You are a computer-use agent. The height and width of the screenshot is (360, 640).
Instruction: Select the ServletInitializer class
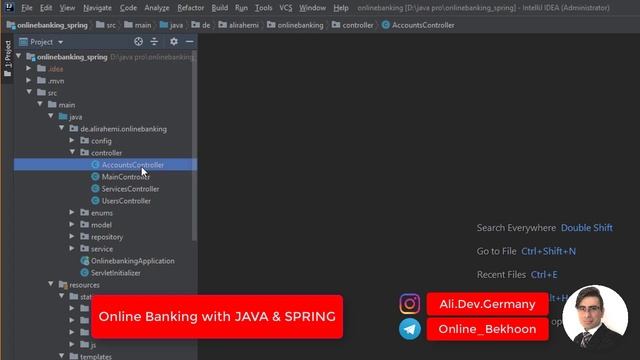click(116, 273)
